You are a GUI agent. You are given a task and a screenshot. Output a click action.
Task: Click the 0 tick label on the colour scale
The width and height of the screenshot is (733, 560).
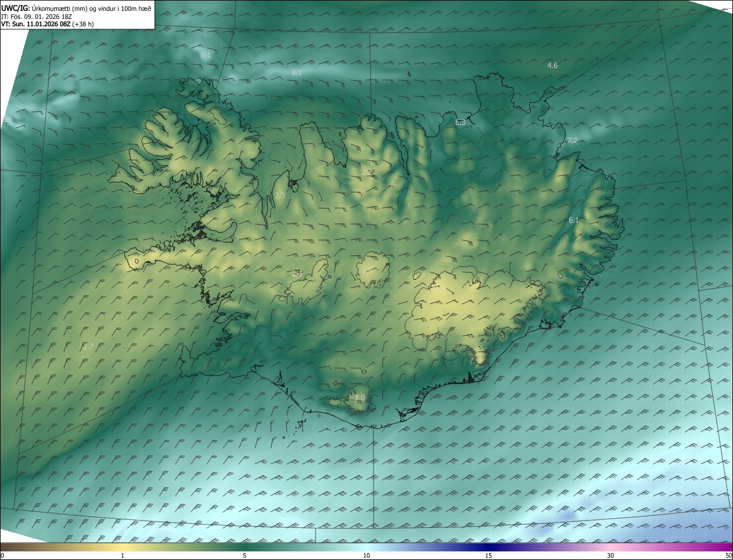[x=2, y=556]
